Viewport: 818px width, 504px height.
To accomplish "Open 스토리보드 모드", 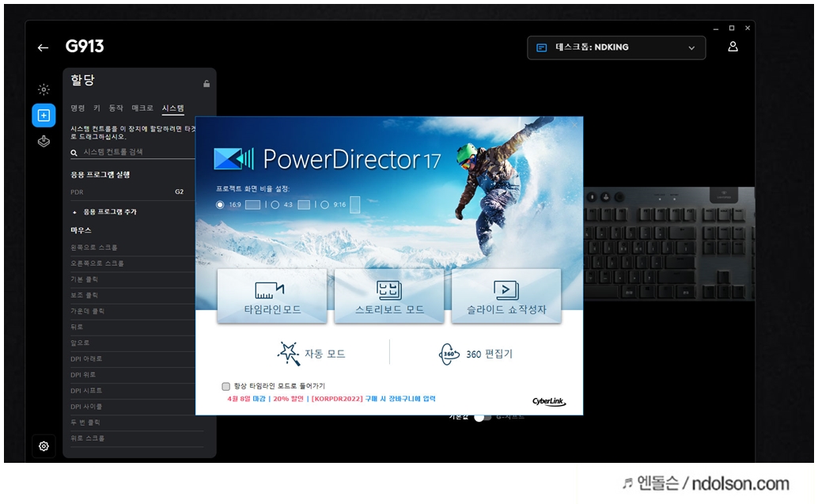I will point(389,297).
